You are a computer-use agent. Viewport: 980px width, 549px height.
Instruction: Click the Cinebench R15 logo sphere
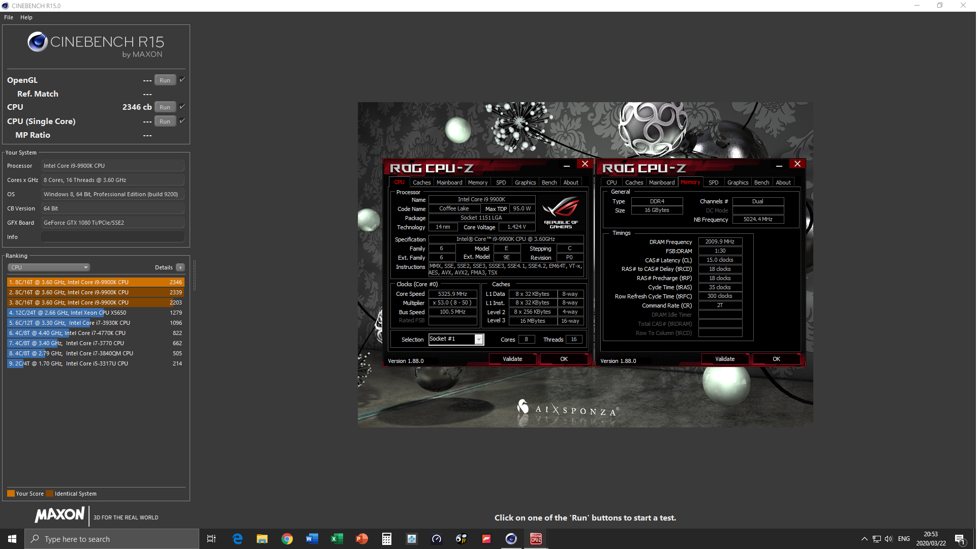coord(38,42)
